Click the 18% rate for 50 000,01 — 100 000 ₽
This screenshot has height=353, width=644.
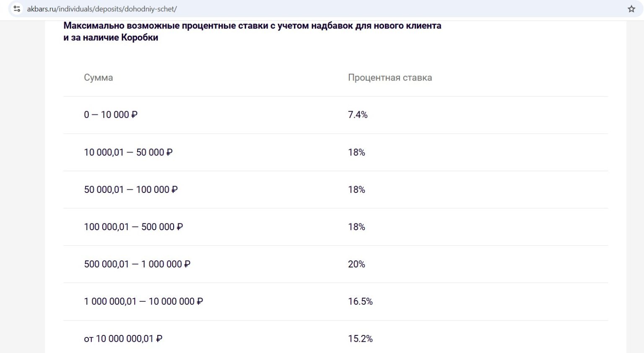tap(356, 189)
